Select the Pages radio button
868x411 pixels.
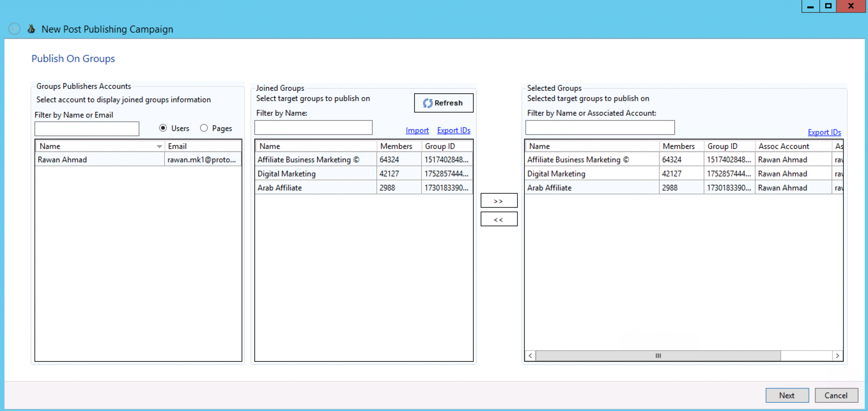click(204, 128)
